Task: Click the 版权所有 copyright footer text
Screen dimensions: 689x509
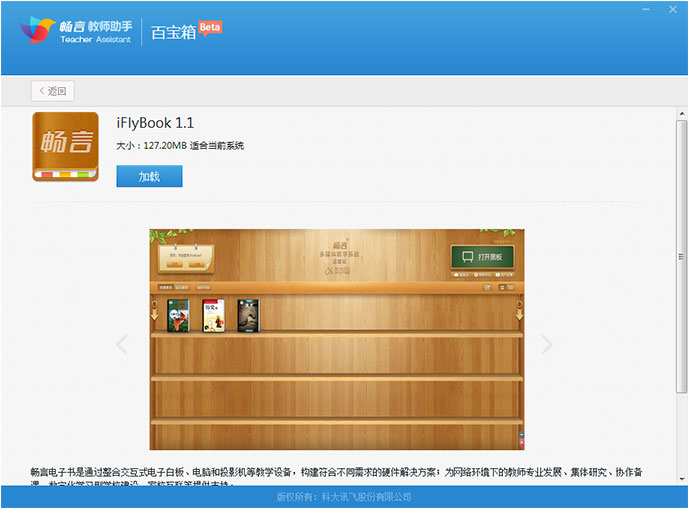Action: (x=344, y=497)
